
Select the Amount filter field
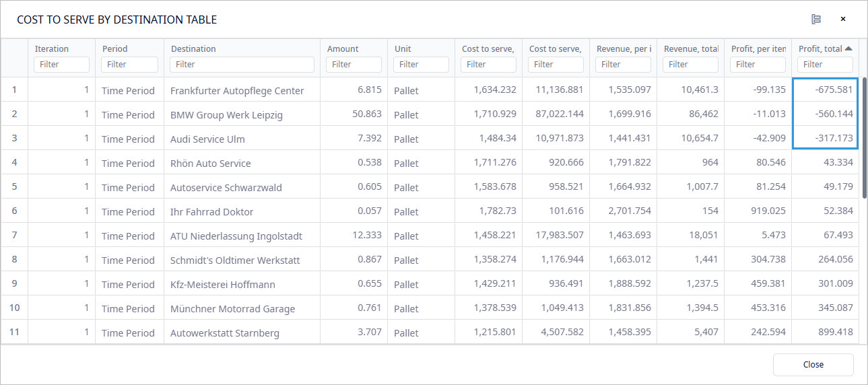(354, 65)
